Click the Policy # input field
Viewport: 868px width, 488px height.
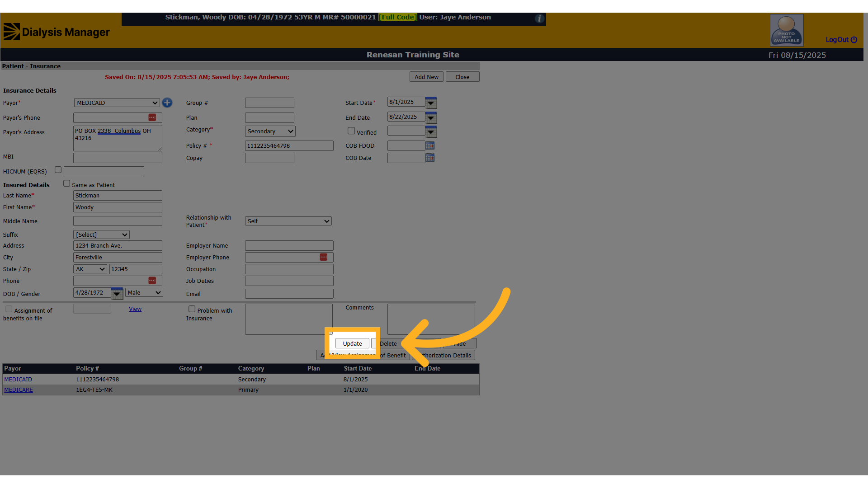[289, 145]
